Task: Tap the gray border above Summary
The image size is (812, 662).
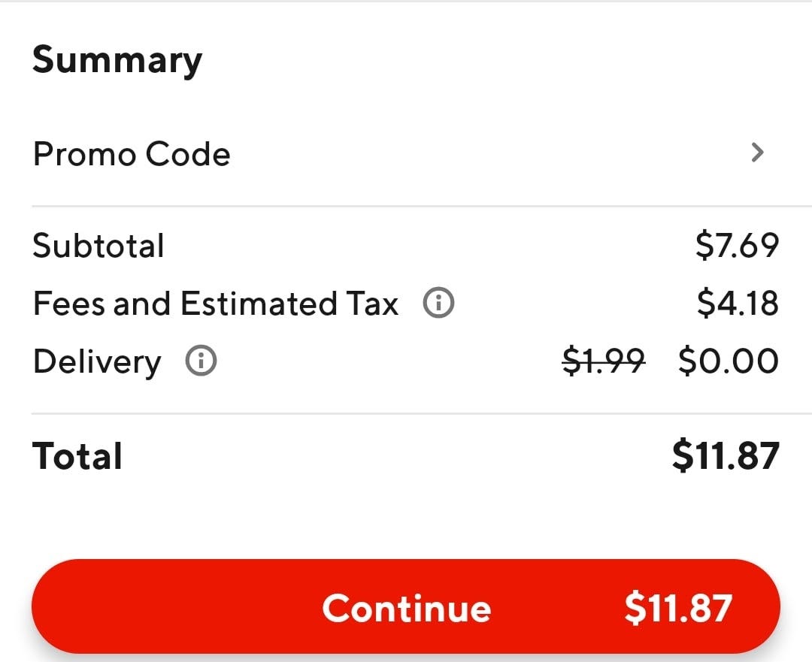Action: click(x=406, y=2)
